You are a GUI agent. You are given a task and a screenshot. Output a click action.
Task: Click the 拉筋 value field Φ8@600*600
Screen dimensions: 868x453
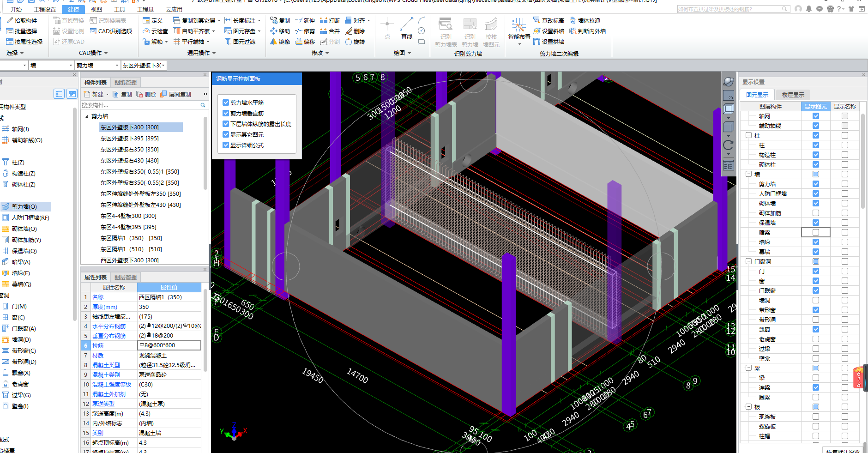pos(169,345)
